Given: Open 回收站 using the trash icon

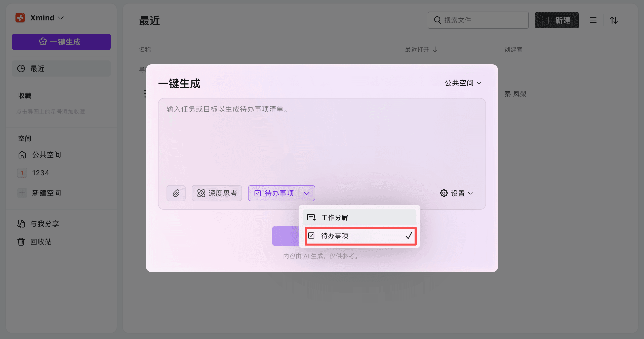Looking at the screenshot, I should click(x=21, y=242).
